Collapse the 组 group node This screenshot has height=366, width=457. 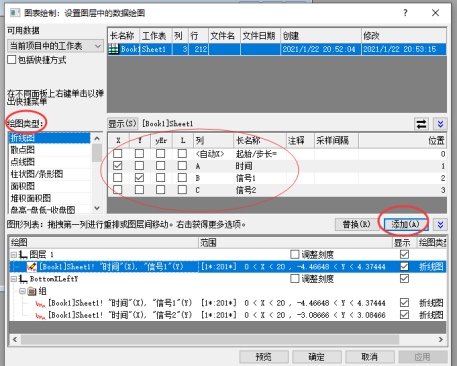point(22,291)
